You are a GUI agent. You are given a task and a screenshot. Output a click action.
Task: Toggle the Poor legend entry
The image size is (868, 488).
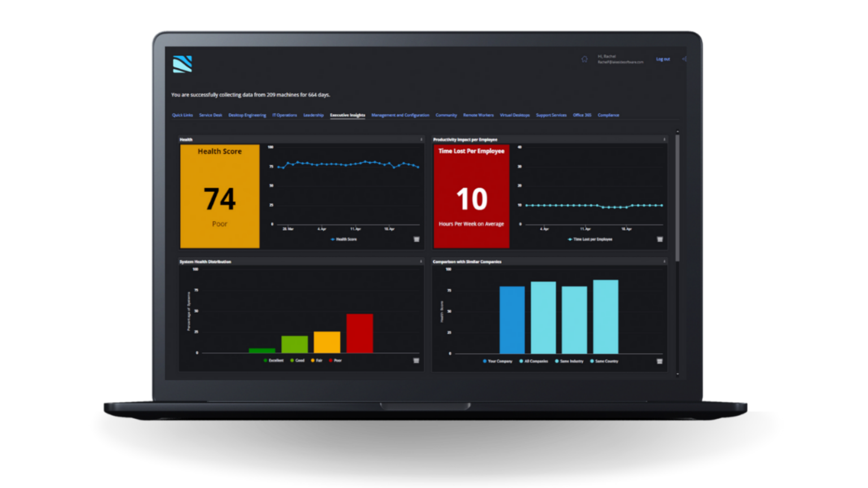[x=336, y=359]
